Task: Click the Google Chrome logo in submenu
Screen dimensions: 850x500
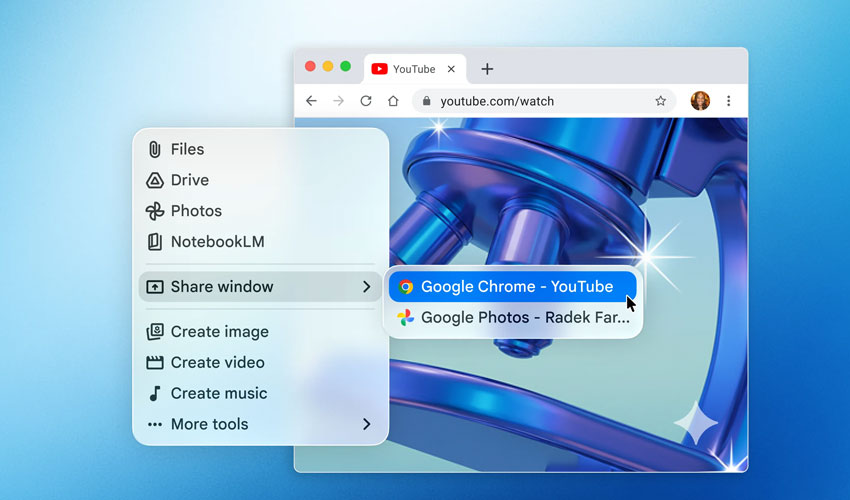Action: click(405, 286)
